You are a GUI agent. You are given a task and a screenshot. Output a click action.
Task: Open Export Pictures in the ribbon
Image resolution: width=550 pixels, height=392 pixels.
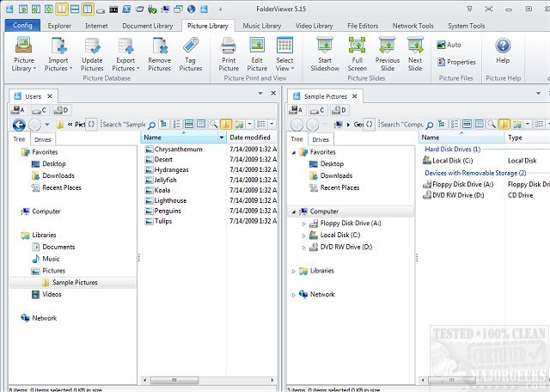click(x=125, y=54)
